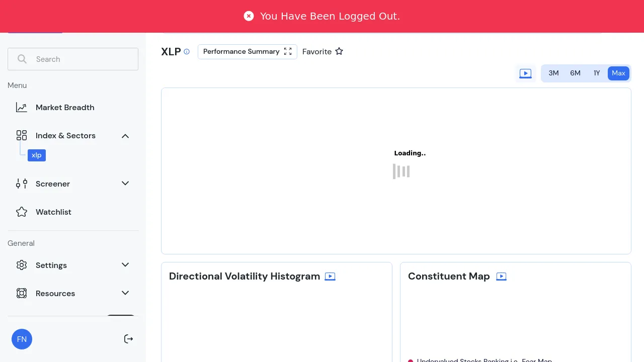644x362 pixels.
Task: Open video tutorial icon beside time range
Action: (525, 73)
